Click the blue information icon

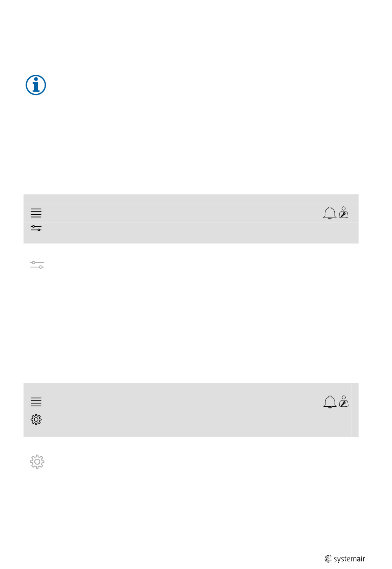(x=36, y=85)
